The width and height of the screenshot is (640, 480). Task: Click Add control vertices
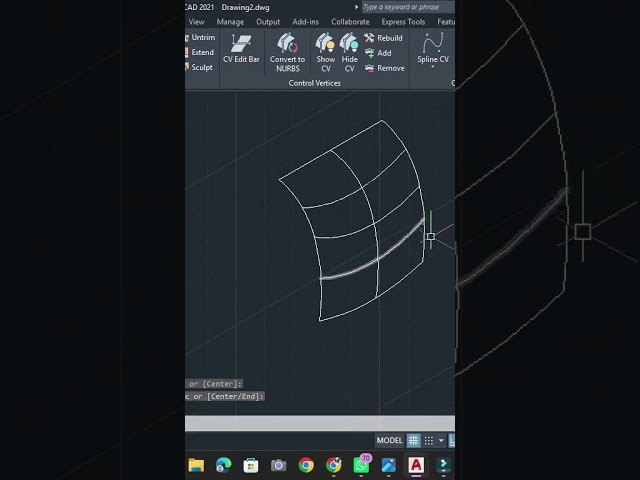click(378, 53)
